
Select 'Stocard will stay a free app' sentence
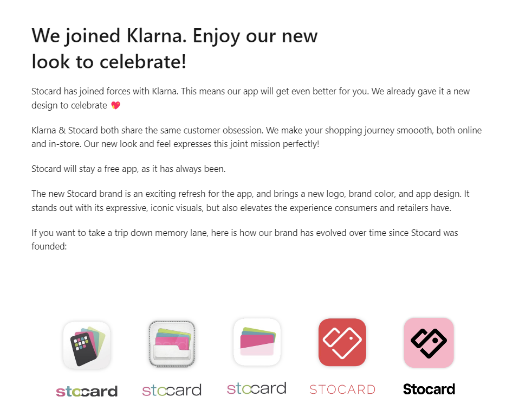[x=128, y=169]
